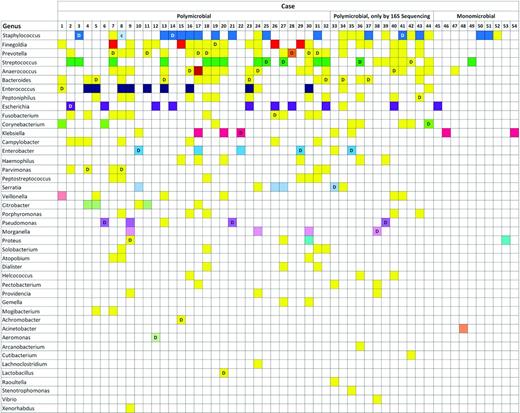Select the Cutibacterium row label

pos(19,355)
